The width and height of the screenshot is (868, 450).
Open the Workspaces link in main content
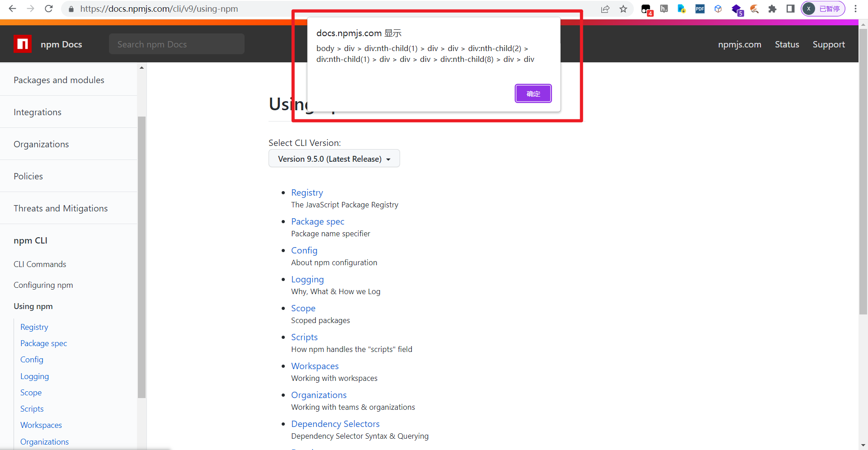pyautogui.click(x=315, y=366)
